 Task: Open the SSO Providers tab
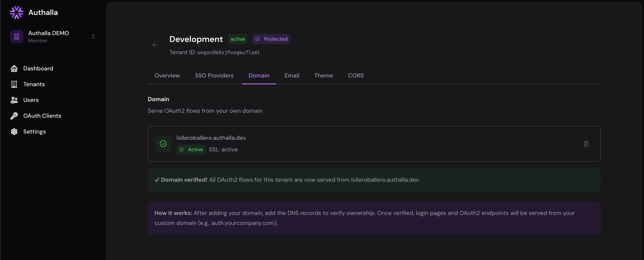point(214,76)
